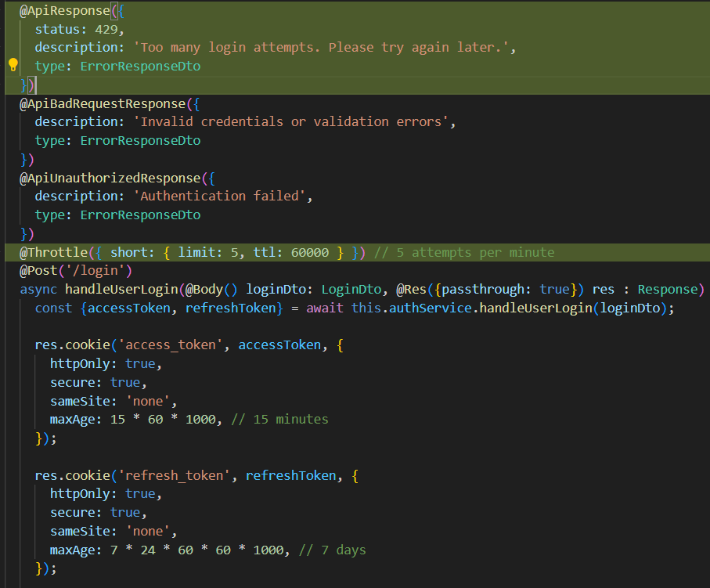Click the yellow lightbulb quick-fix icon
The width and height of the screenshot is (710, 588).
[13, 65]
